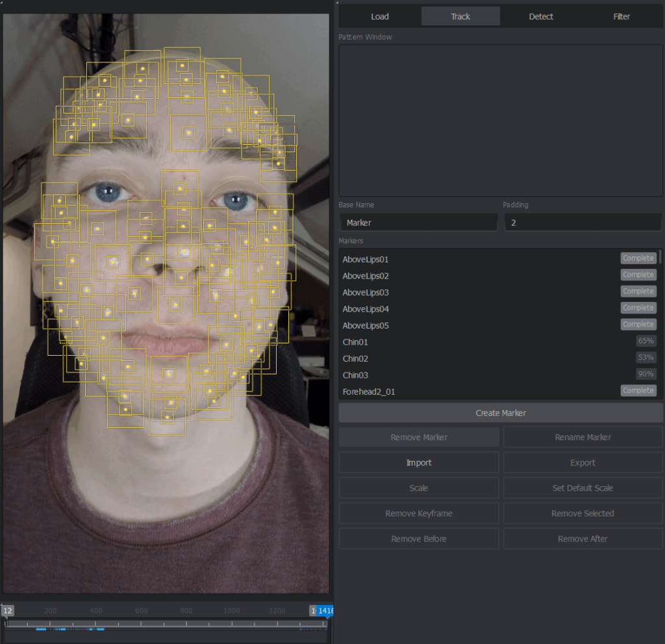Click the Import button
This screenshot has height=644, width=665.
419,463
